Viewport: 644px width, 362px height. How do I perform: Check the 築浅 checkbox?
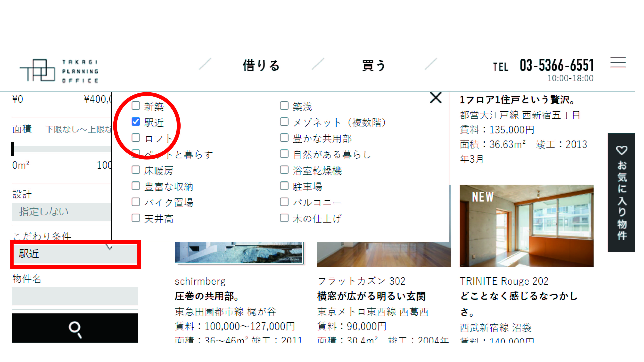[x=284, y=106]
